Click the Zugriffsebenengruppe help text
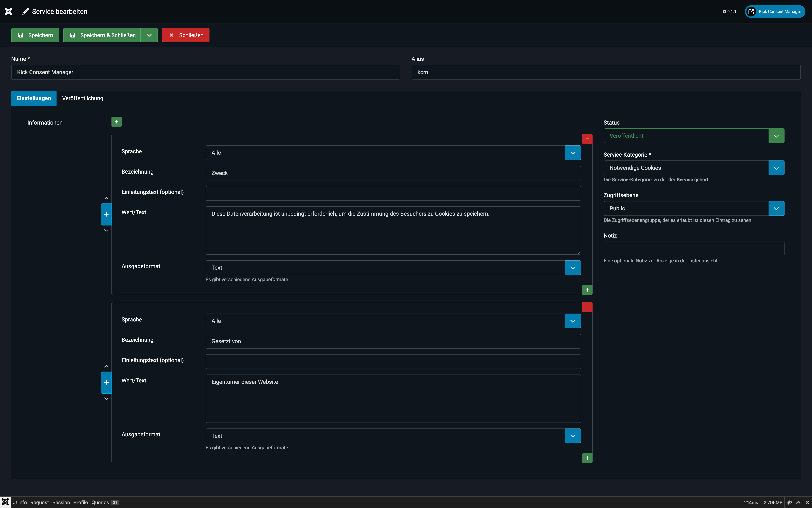 [x=678, y=220]
